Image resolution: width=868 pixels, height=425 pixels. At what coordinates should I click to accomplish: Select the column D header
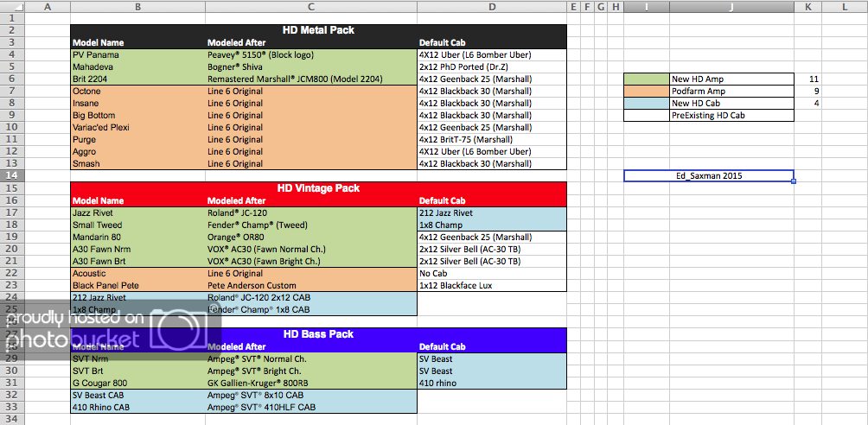[491, 7]
